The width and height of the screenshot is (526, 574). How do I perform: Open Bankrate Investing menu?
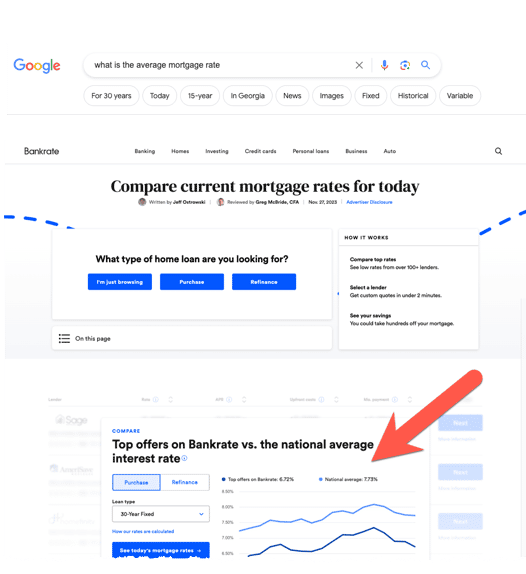[217, 151]
